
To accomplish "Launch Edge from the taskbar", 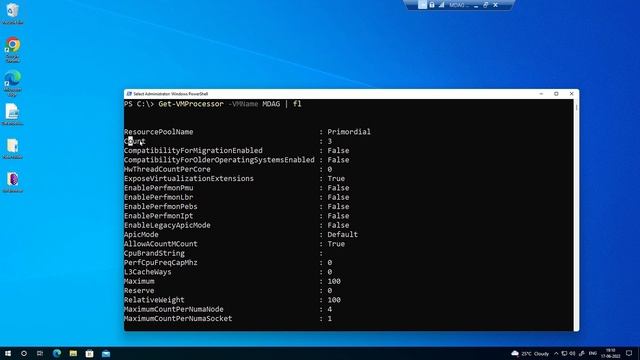I will (x=57, y=353).
